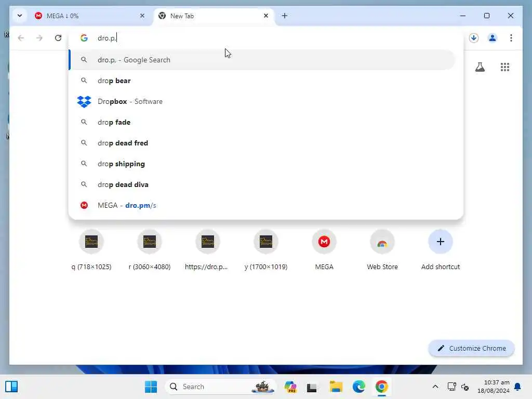Click the Add shortcut button
Screen dimensions: 532x399
coord(441,250)
